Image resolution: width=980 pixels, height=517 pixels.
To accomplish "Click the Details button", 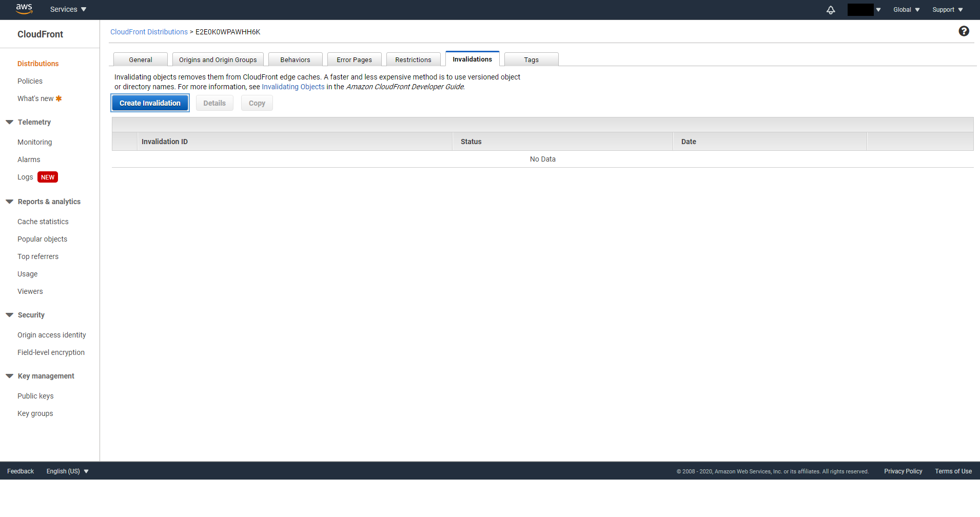I will [214, 103].
